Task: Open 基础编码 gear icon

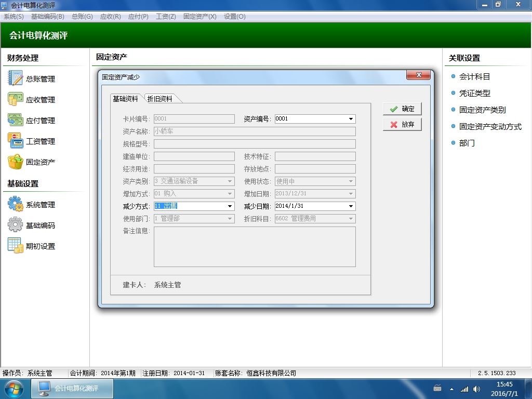Action: (x=15, y=225)
